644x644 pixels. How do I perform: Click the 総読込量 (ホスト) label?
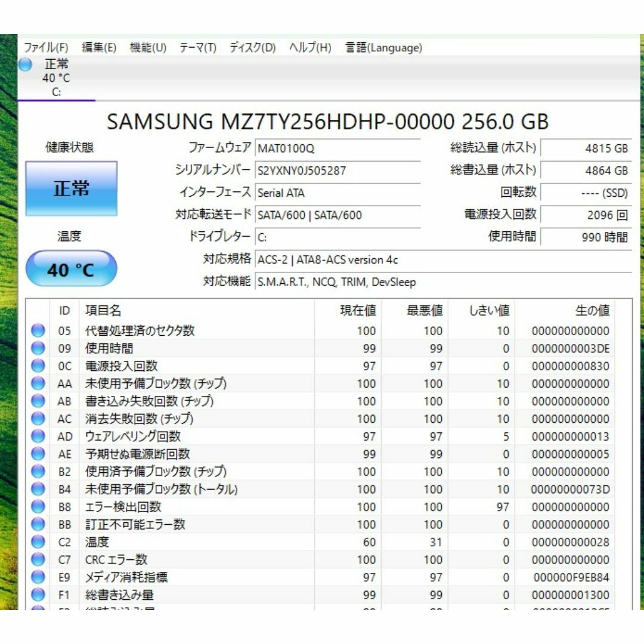[x=493, y=147]
